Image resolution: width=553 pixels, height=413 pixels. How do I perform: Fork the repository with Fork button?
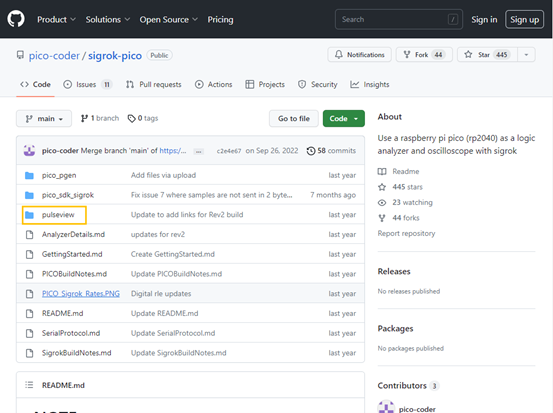click(424, 55)
